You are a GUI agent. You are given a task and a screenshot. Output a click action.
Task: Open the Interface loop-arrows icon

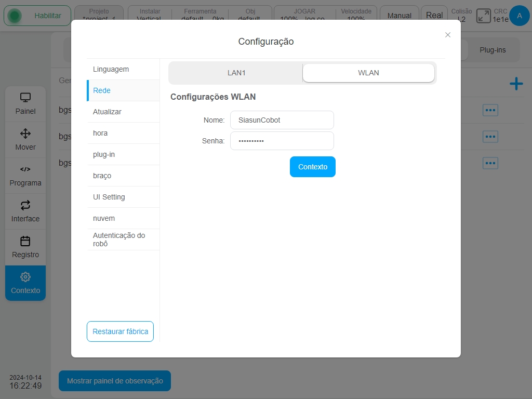[x=25, y=205]
